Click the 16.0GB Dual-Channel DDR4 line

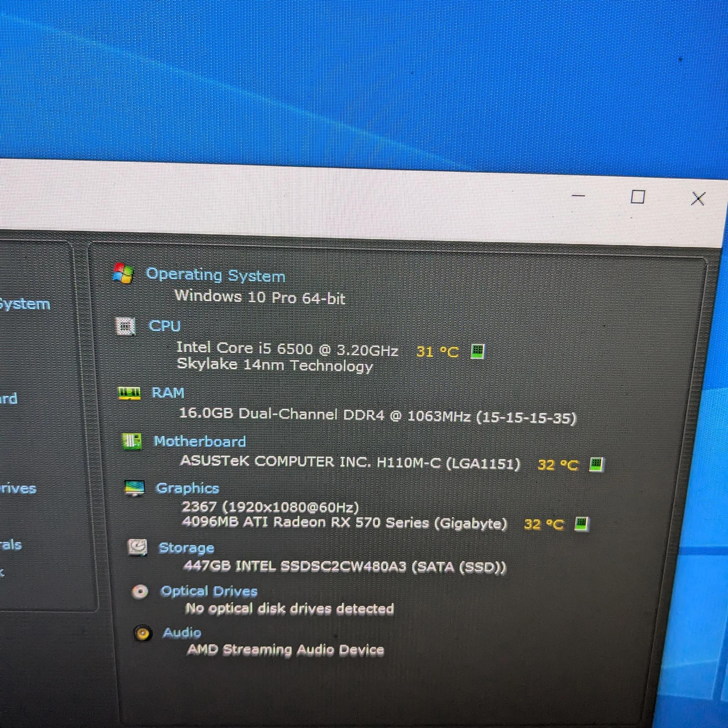pyautogui.click(x=378, y=416)
